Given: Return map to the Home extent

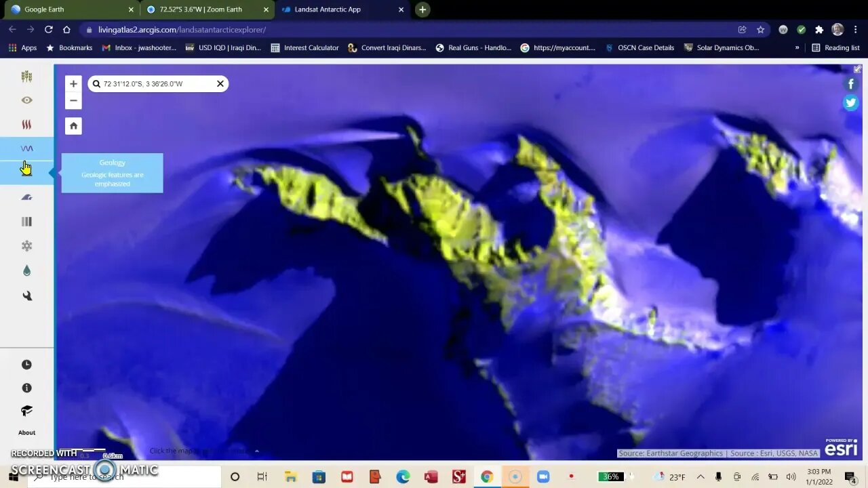Looking at the screenshot, I should (73, 126).
